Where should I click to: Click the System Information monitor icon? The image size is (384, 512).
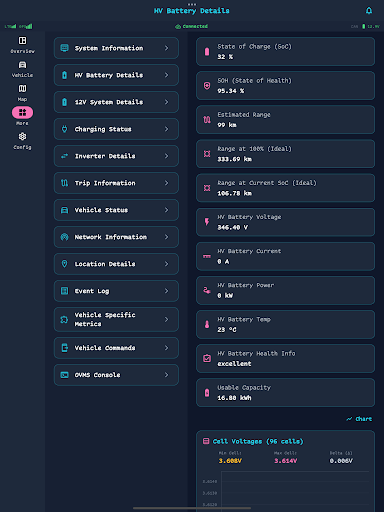[x=64, y=48]
